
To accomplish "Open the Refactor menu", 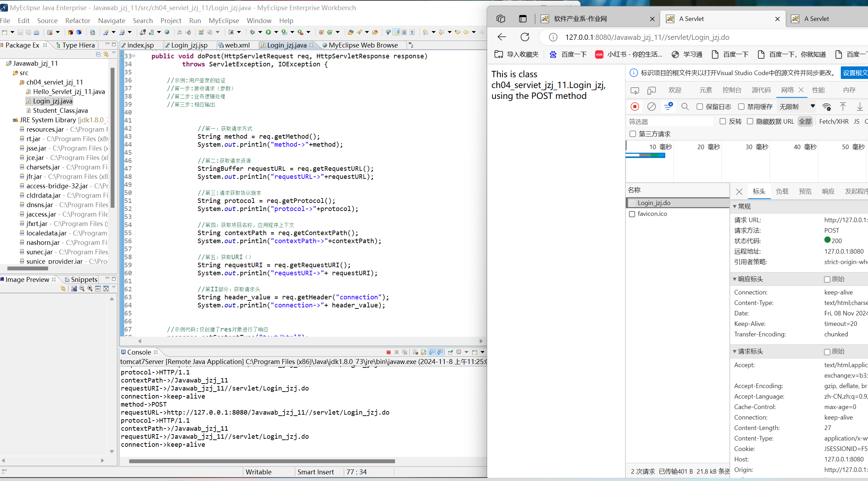I will click(x=78, y=21).
